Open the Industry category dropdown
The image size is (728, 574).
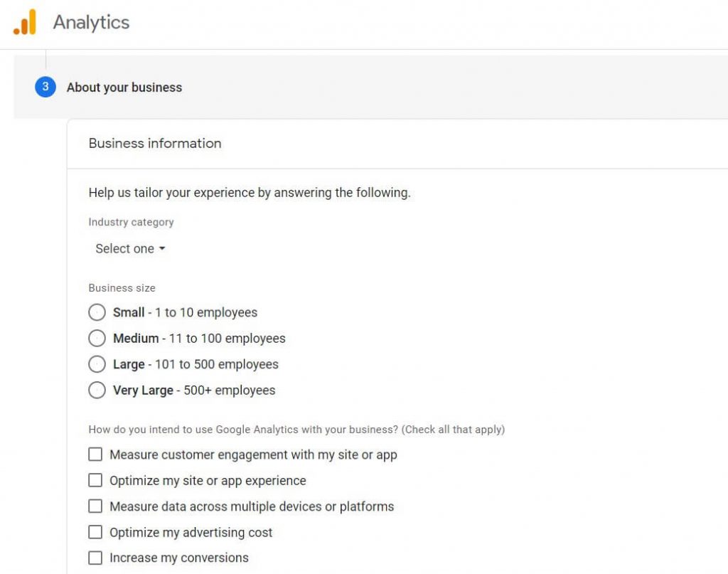130,248
